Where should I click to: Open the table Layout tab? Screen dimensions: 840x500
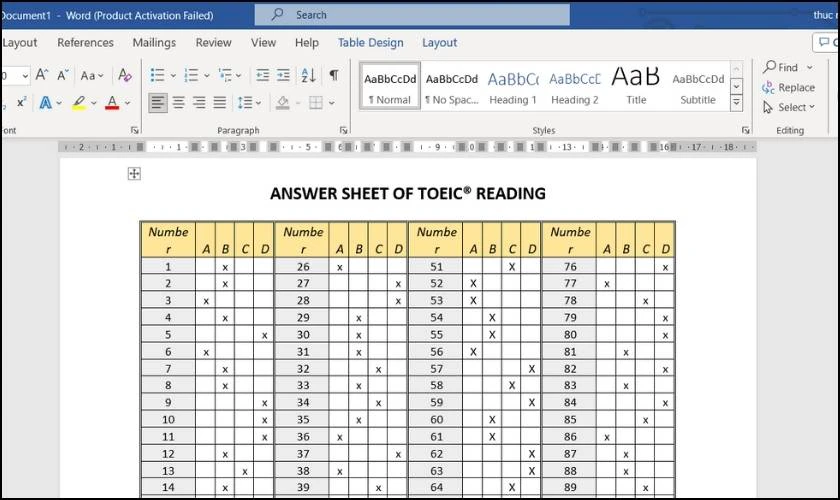(x=439, y=42)
